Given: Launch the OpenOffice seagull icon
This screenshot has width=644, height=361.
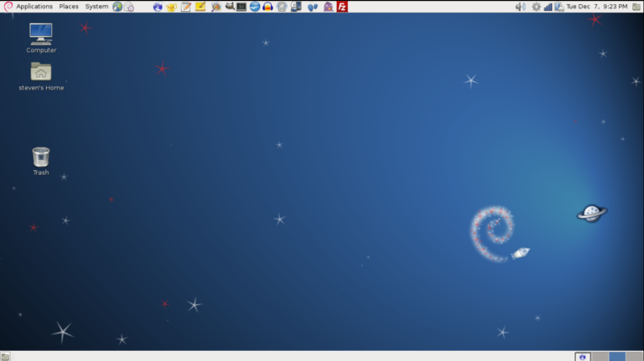Looking at the screenshot, I should point(255,7).
